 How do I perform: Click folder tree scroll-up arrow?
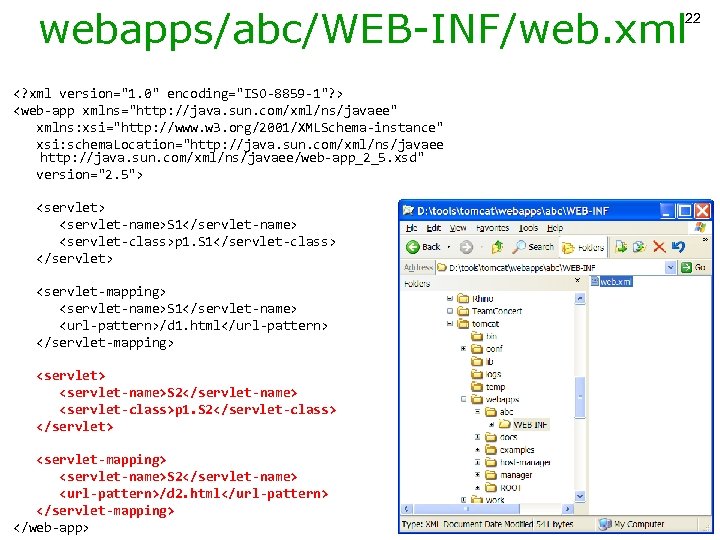(x=579, y=299)
